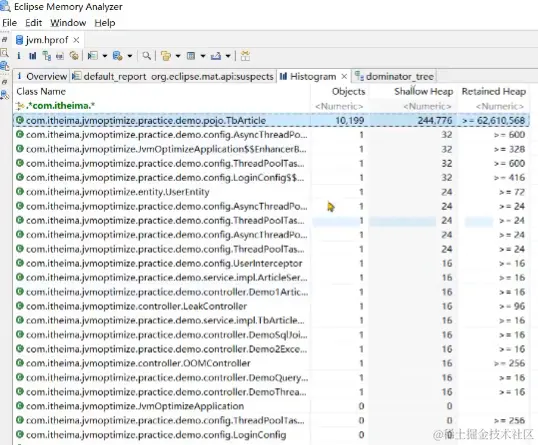The width and height of the screenshot is (538, 445).
Task: Expand the reports dropdown arrow
Action: (104, 56)
